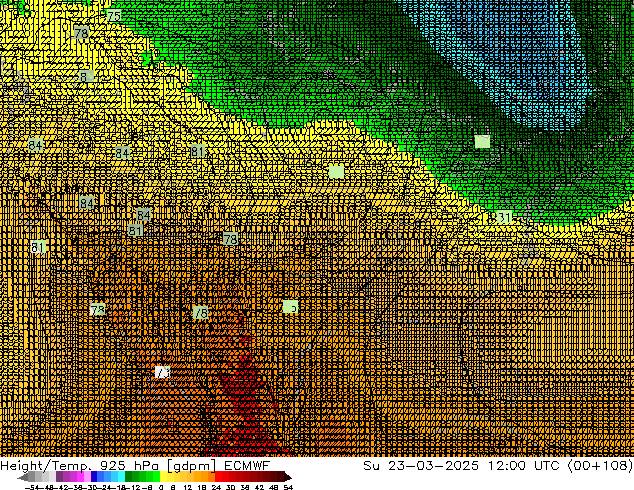The height and width of the screenshot is (490, 634).
Task: Click the bright red swatch above 24
Action: tap(218, 477)
